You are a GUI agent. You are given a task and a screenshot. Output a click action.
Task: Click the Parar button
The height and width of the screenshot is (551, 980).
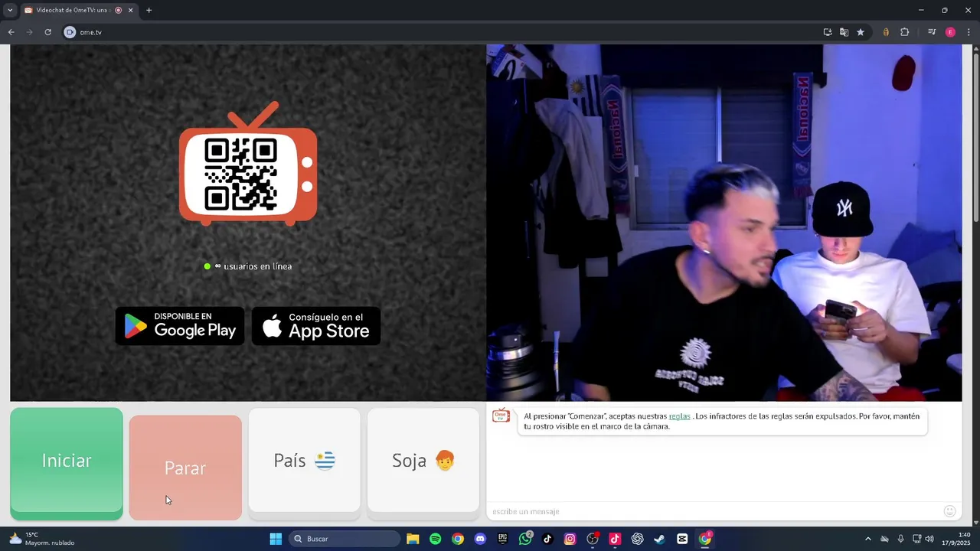coord(185,468)
